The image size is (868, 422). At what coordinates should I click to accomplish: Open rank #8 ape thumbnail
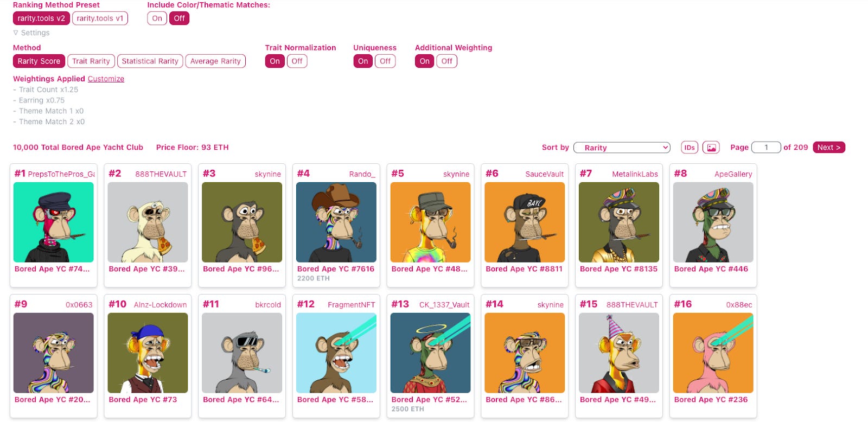point(713,222)
